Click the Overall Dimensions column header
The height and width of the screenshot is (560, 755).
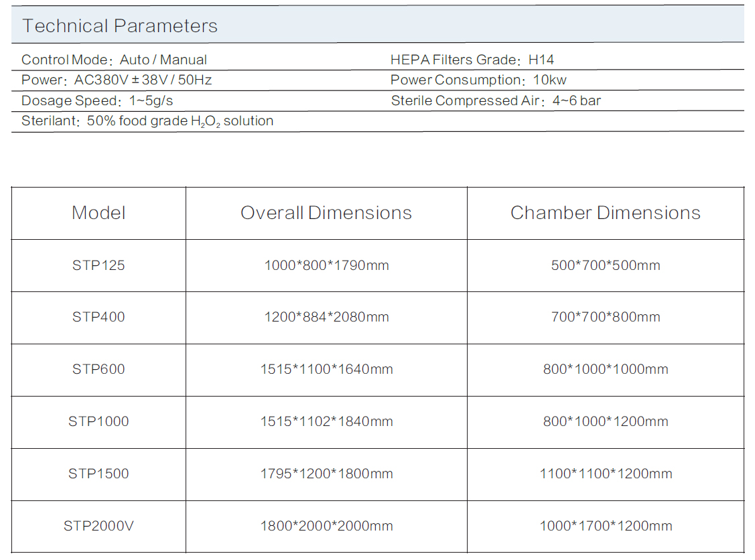click(x=326, y=213)
